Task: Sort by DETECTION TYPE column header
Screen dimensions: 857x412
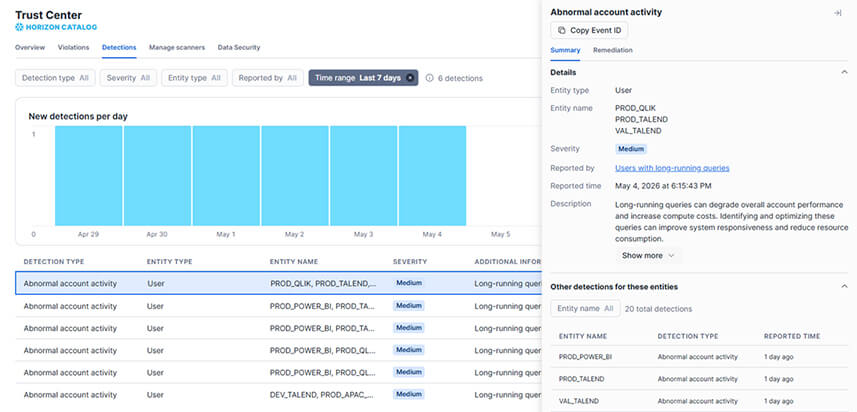Action: click(x=54, y=262)
